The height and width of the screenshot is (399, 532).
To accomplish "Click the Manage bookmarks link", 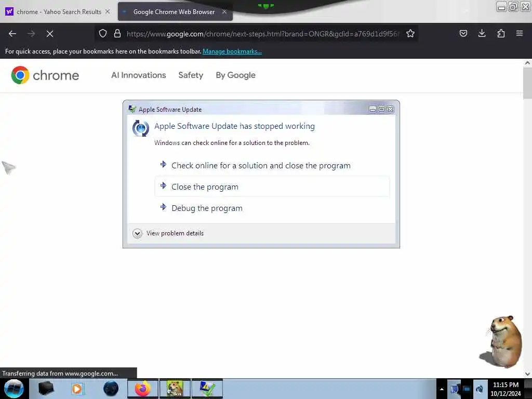I will click(x=232, y=51).
